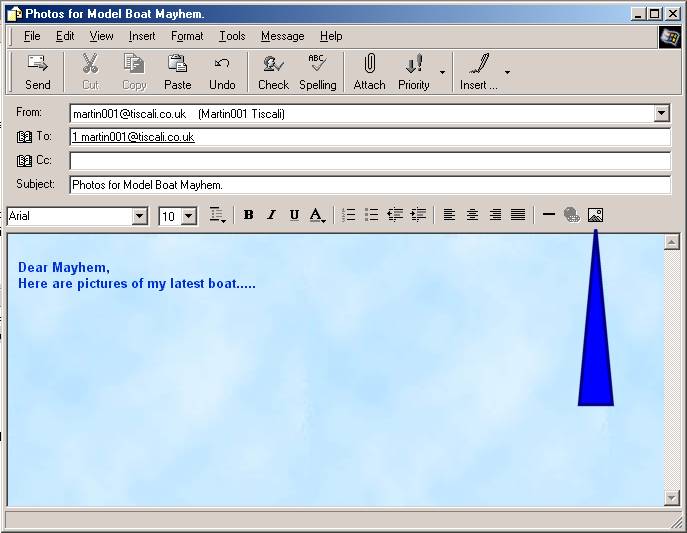Screen dimensions: 687x533
Task: Attach a file using the paperclip icon
Action: coord(369,72)
